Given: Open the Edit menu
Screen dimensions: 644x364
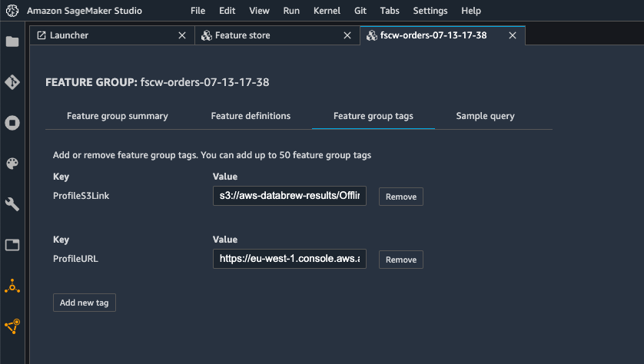Looking at the screenshot, I should [227, 11].
